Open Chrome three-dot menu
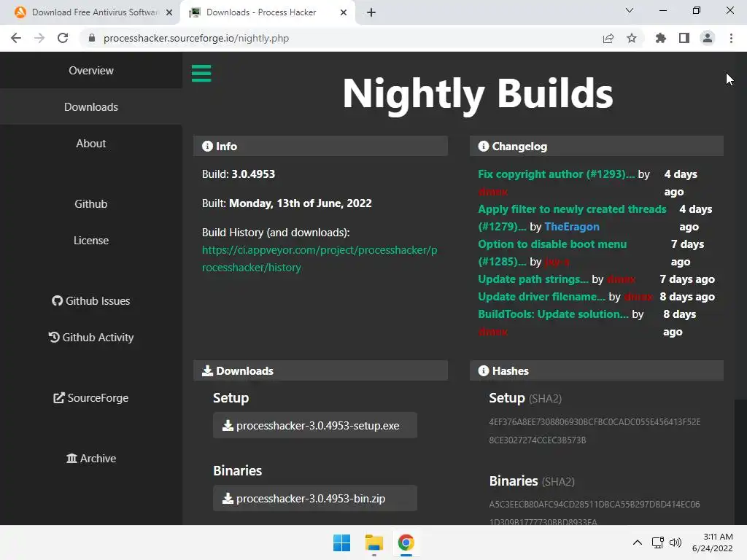747x560 pixels. [x=731, y=38]
